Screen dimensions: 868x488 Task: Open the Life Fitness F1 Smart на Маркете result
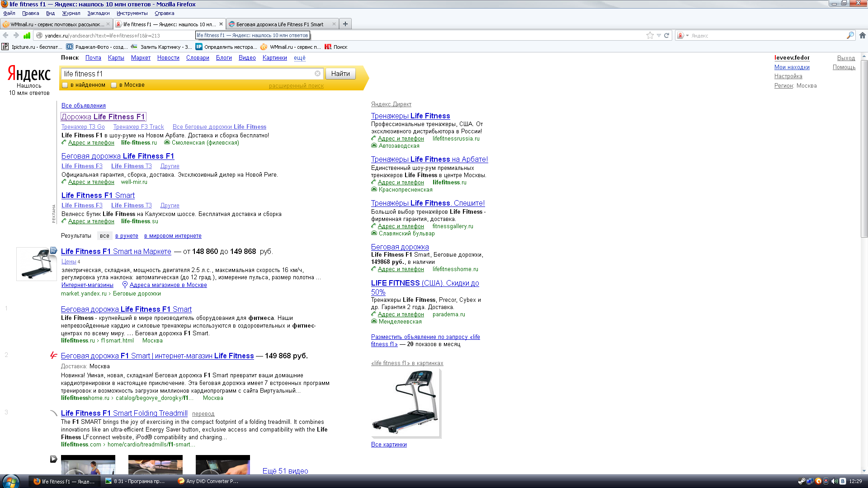(x=116, y=251)
